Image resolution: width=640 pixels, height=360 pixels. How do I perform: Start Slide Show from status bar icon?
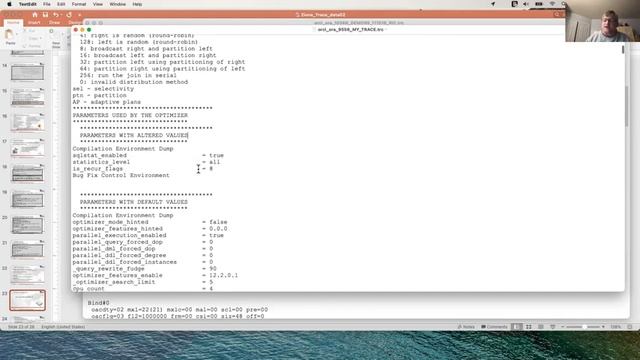[553, 327]
